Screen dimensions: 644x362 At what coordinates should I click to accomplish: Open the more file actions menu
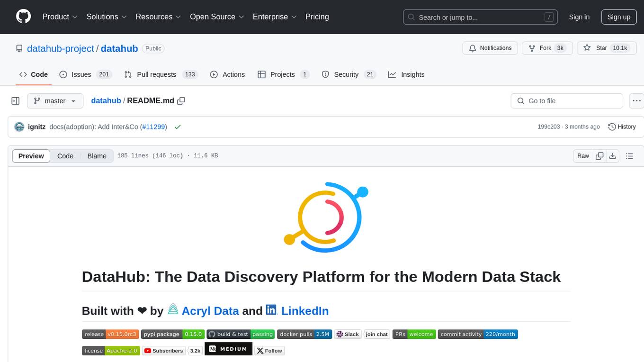(636, 101)
